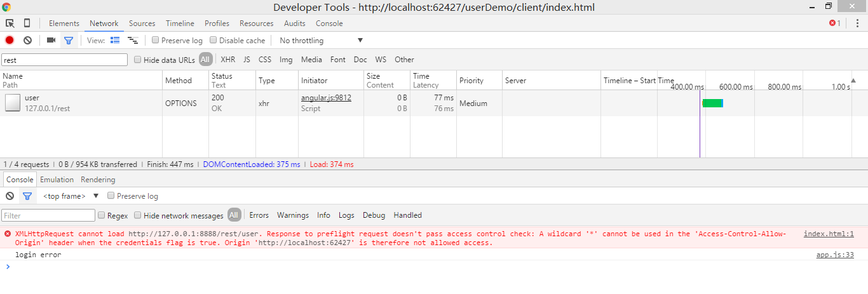Open the Sources tab

[142, 23]
